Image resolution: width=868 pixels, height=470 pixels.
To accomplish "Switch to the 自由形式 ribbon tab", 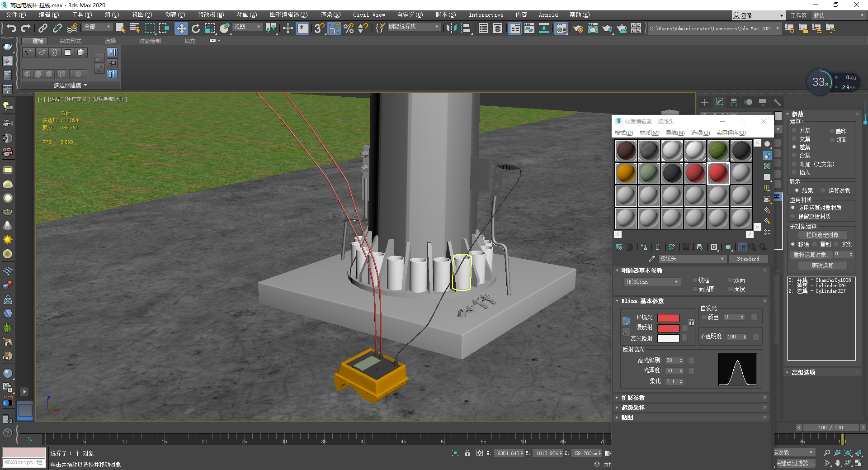I will click(x=71, y=41).
